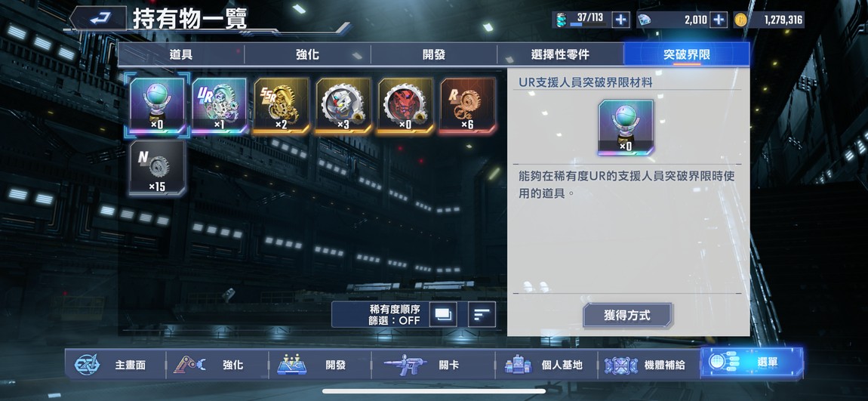Add more stamina with plus button
Image resolution: width=868 pixels, height=401 pixels.
pos(620,20)
